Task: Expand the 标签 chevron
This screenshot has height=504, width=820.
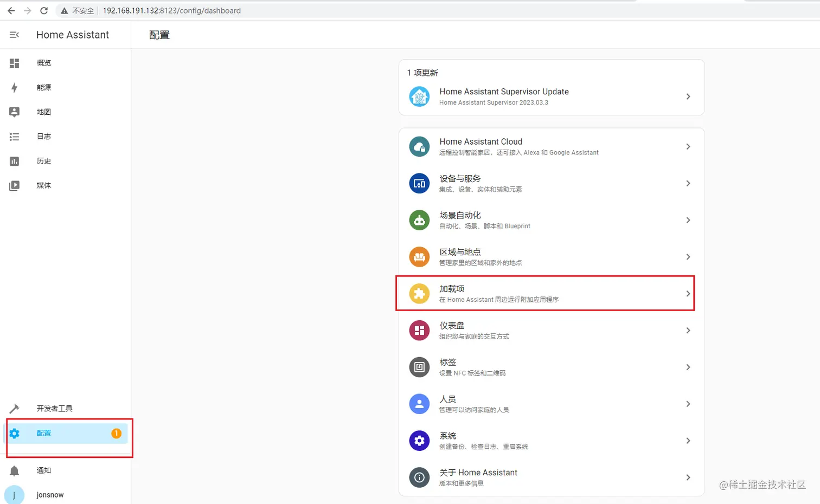Action: point(688,367)
